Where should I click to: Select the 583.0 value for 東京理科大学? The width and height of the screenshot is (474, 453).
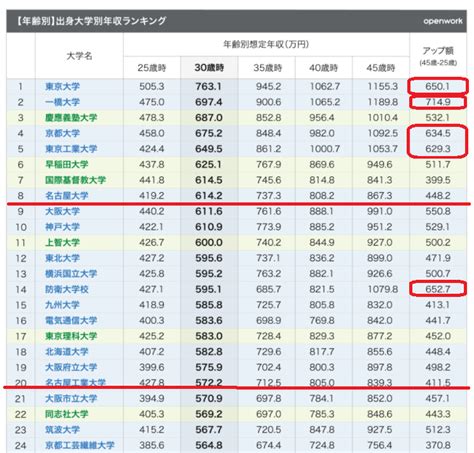tap(209, 336)
